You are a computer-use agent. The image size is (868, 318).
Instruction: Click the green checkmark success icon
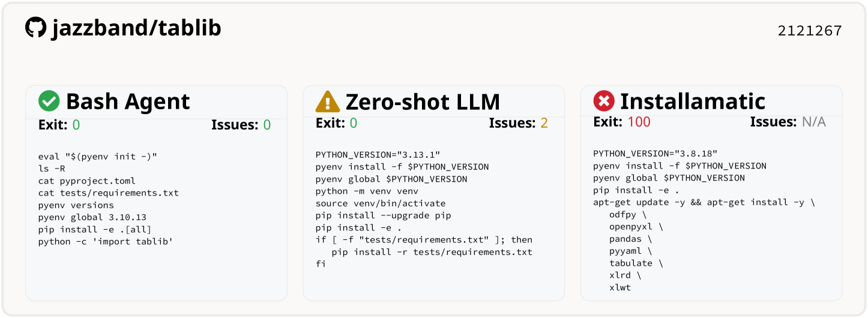pos(49,101)
